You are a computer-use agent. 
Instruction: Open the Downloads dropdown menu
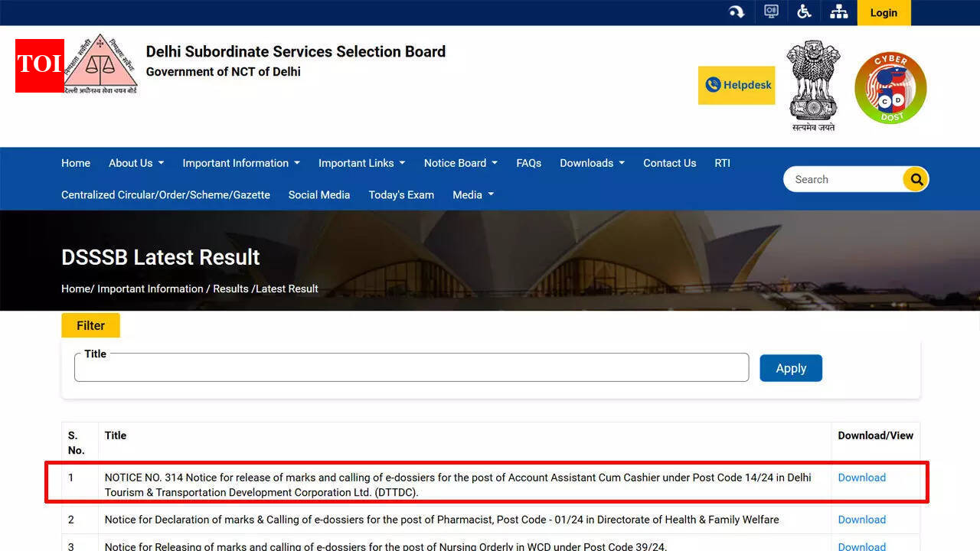tap(592, 163)
